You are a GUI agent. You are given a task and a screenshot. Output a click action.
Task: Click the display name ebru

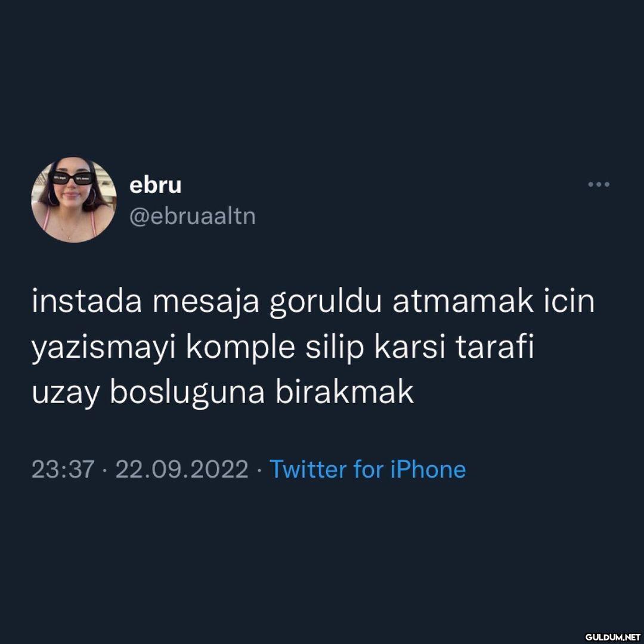[155, 185]
